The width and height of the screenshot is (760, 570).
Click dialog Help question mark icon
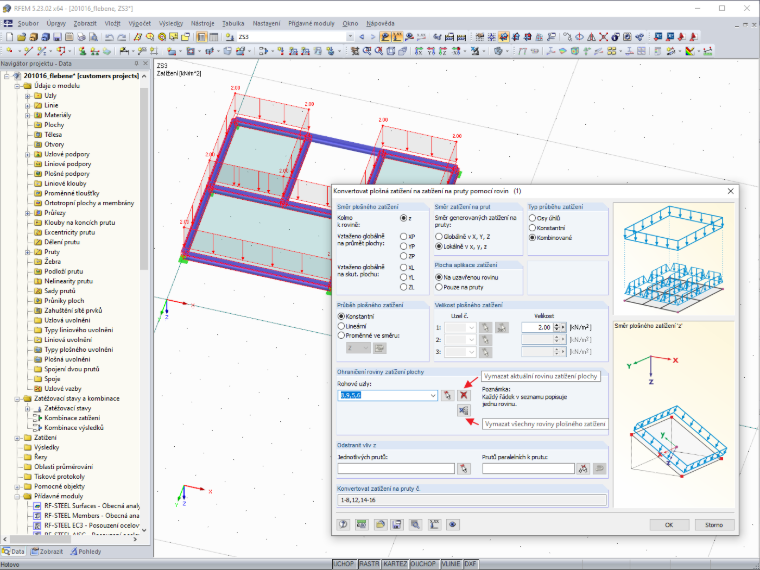point(344,524)
